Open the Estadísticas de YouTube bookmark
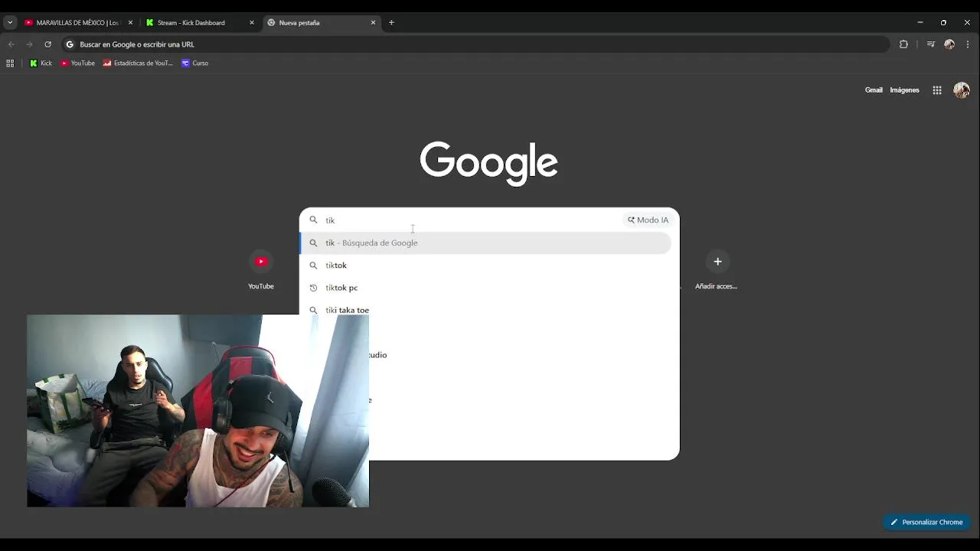This screenshot has width=980, height=551. (x=139, y=64)
